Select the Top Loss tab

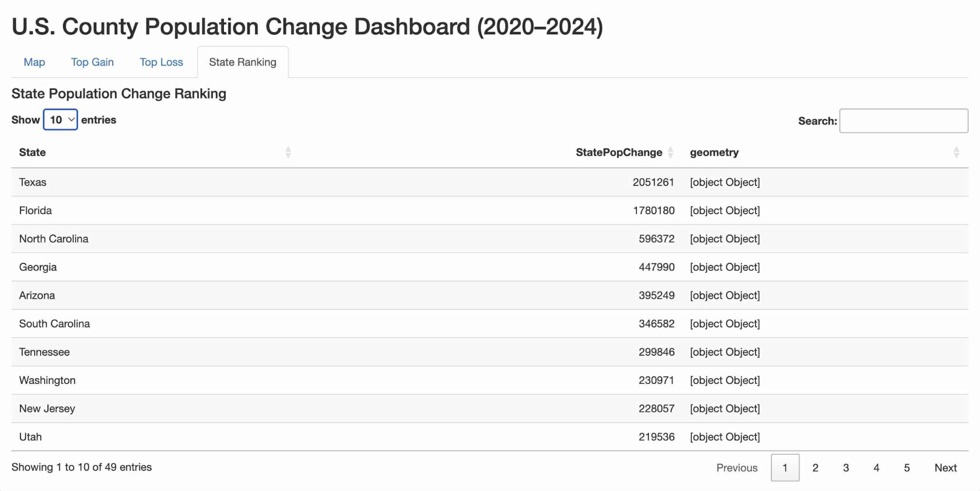coord(161,62)
